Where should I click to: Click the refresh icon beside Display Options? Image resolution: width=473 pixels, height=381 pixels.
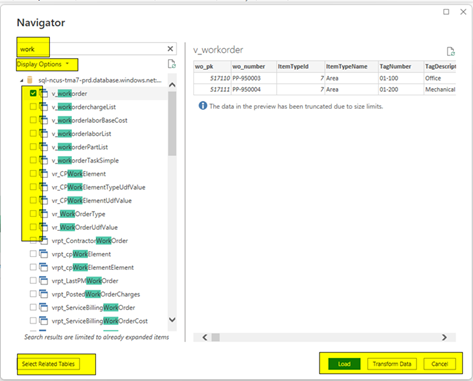(172, 64)
